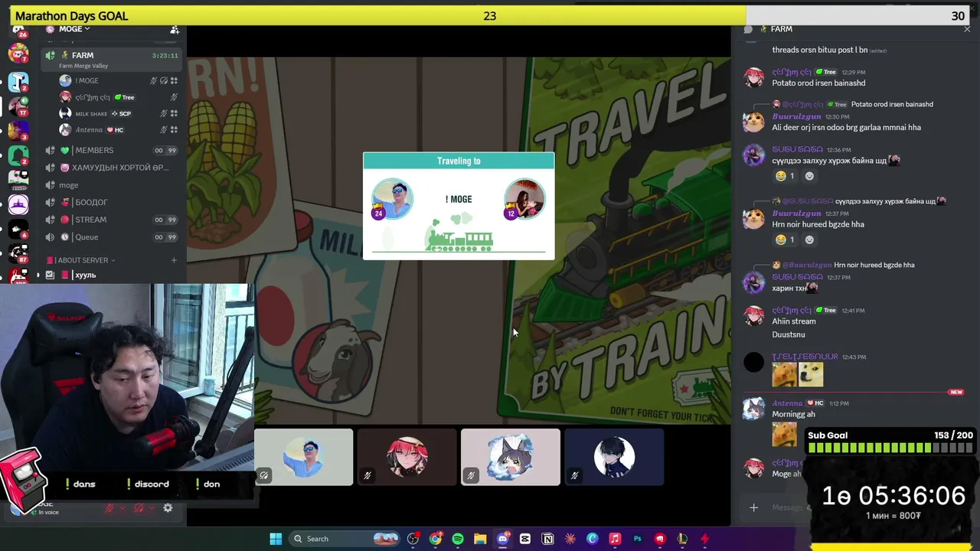Click the Traveling to ! MOGE card
Screen dimensions: 980x551
point(459,206)
